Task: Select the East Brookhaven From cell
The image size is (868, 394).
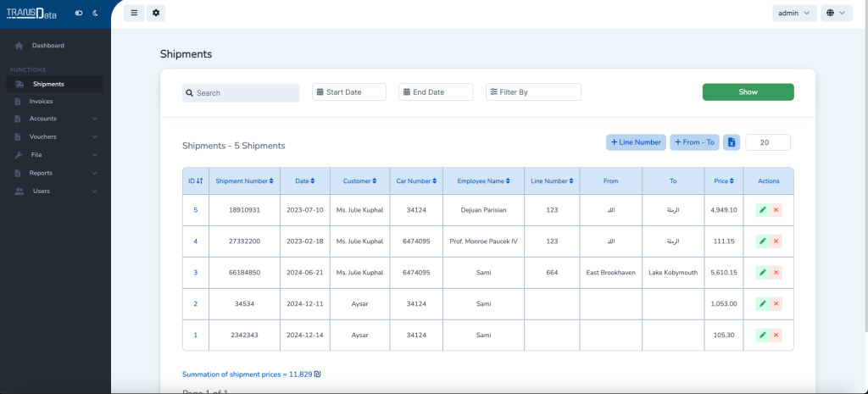Action: [x=610, y=273]
